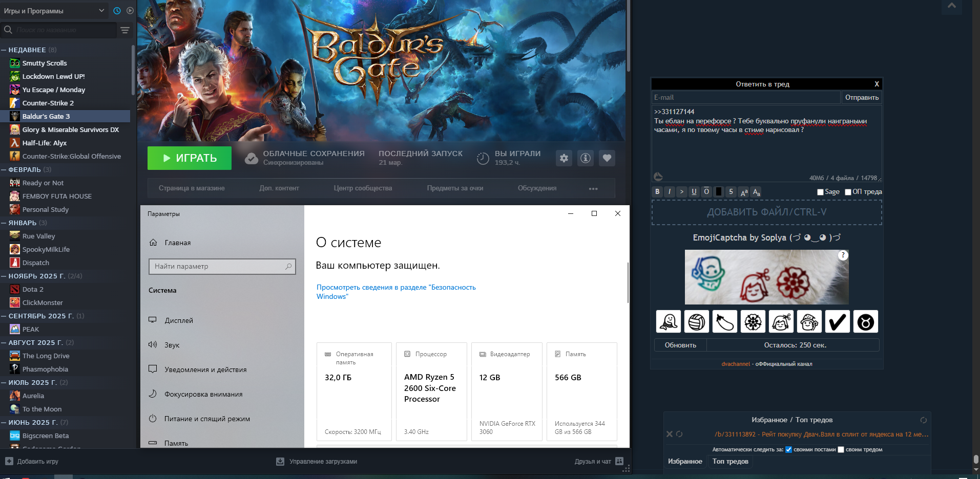This screenshot has width=980, height=479.
Task: Refresh the favorites panel using the header icon
Action: click(x=924, y=420)
